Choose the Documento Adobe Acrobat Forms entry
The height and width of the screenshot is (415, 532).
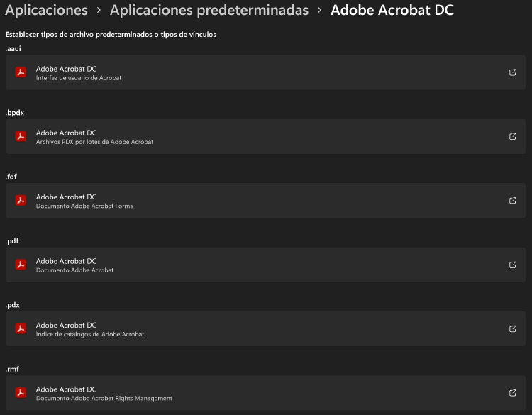click(x=84, y=206)
